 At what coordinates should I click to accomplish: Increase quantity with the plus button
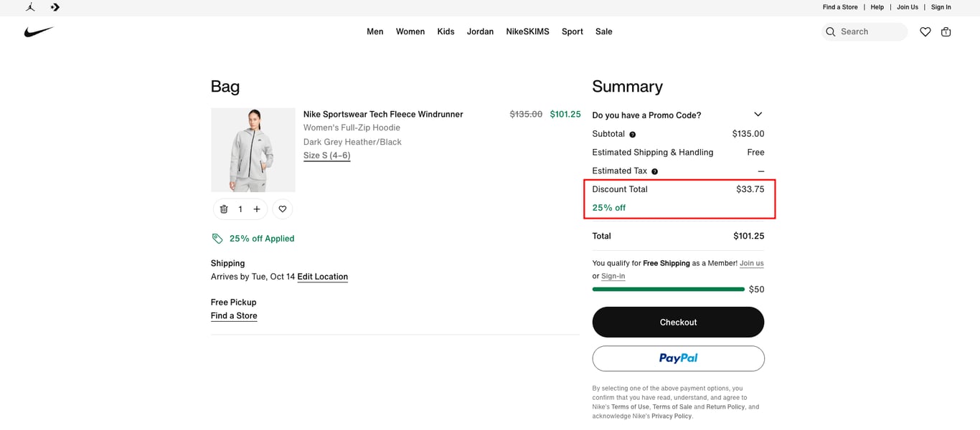click(x=256, y=209)
